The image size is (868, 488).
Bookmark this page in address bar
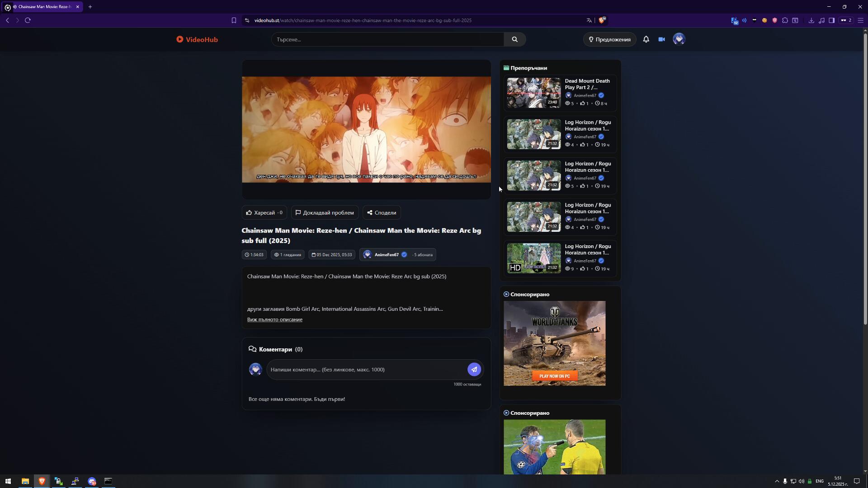234,20
